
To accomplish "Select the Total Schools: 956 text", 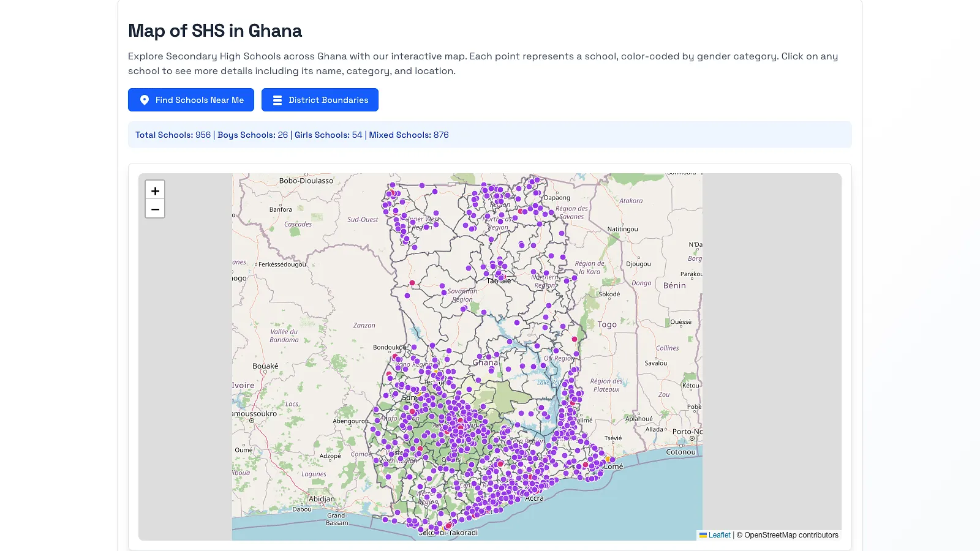I will [x=173, y=135].
